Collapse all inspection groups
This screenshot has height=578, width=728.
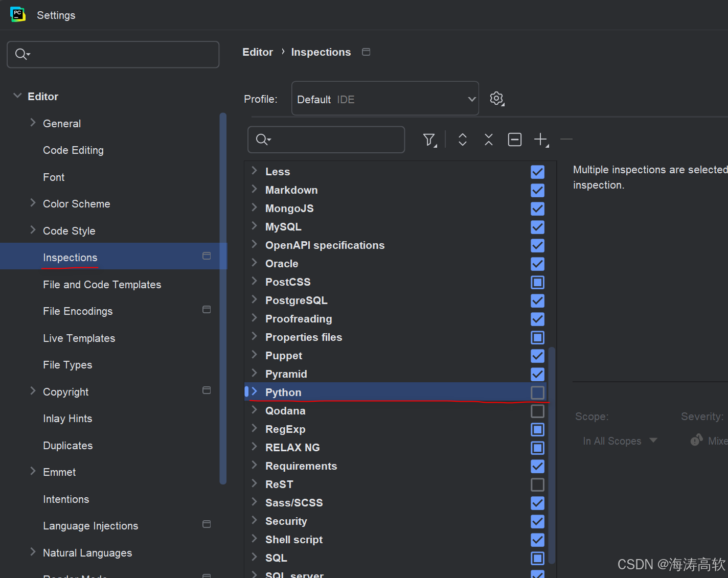(489, 140)
